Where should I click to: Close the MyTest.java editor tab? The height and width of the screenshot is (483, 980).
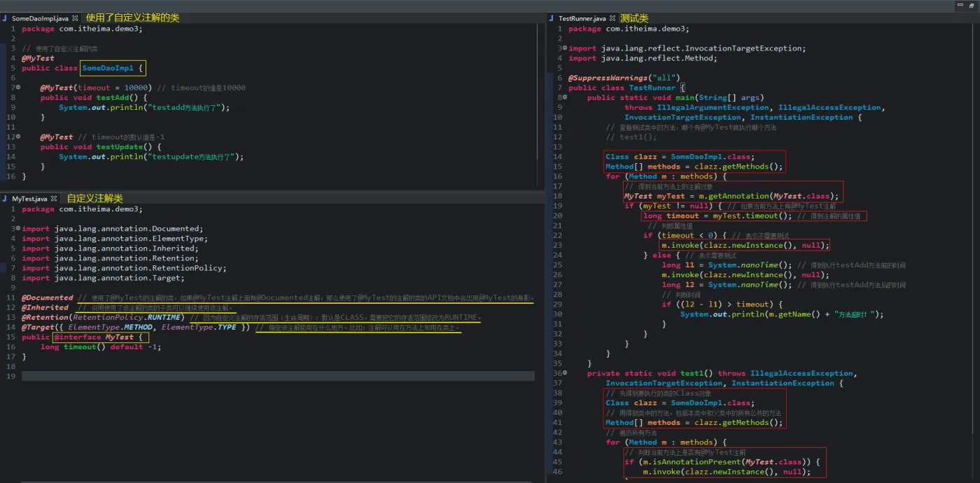tap(54, 199)
